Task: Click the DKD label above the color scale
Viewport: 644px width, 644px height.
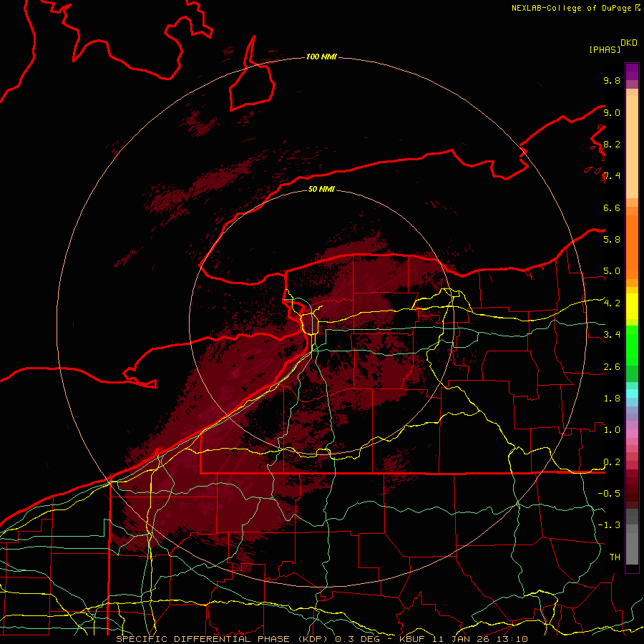Action: 629,43
